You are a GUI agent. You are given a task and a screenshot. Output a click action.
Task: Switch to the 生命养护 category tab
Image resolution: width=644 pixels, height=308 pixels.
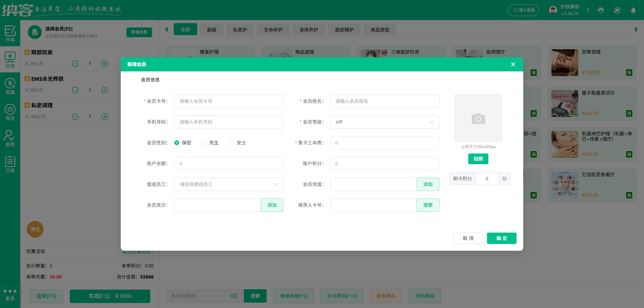(x=273, y=30)
